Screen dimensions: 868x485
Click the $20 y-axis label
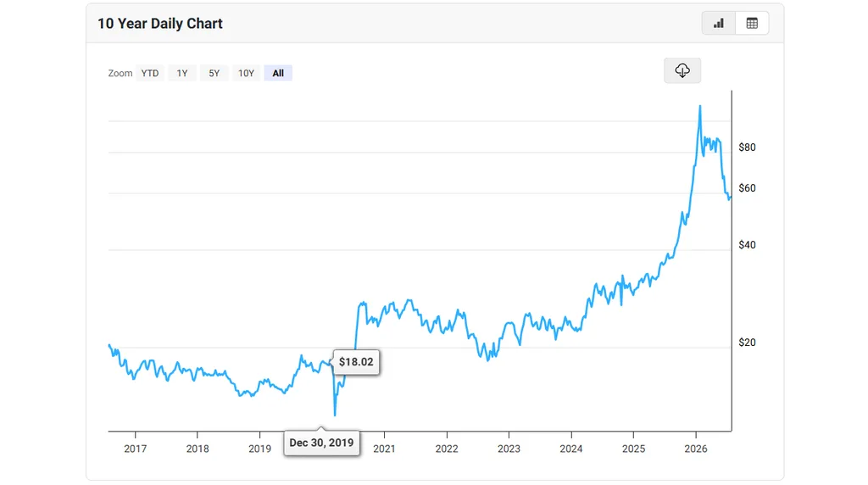pyautogui.click(x=747, y=343)
